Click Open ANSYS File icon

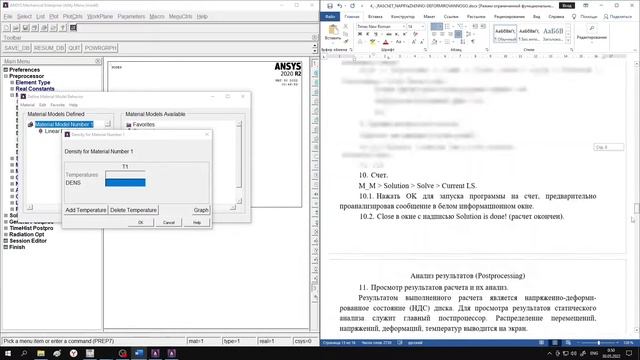tap(16, 28)
